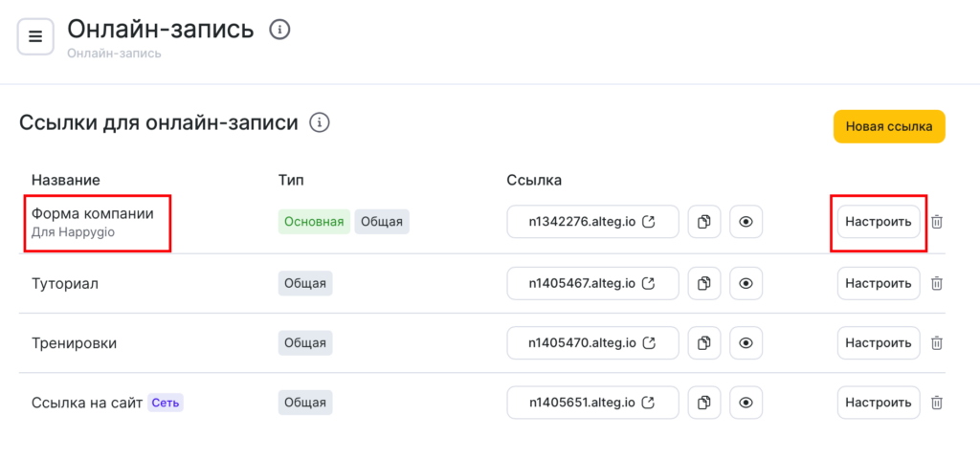Delete the Форма компании link

tap(937, 222)
